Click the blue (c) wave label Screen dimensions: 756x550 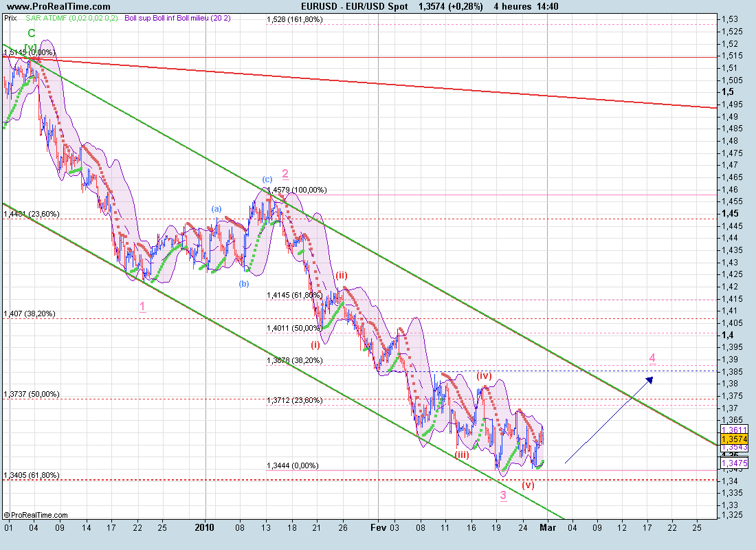pos(267,179)
